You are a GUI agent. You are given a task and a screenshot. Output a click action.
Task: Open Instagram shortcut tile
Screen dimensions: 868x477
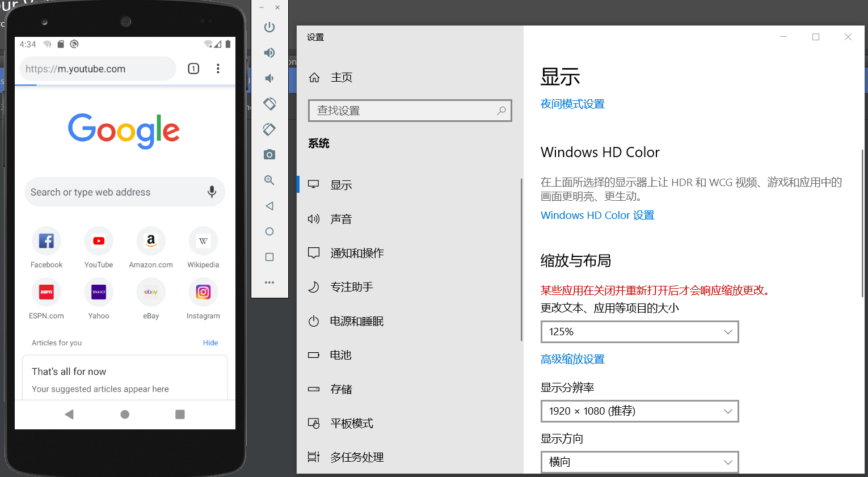(203, 299)
